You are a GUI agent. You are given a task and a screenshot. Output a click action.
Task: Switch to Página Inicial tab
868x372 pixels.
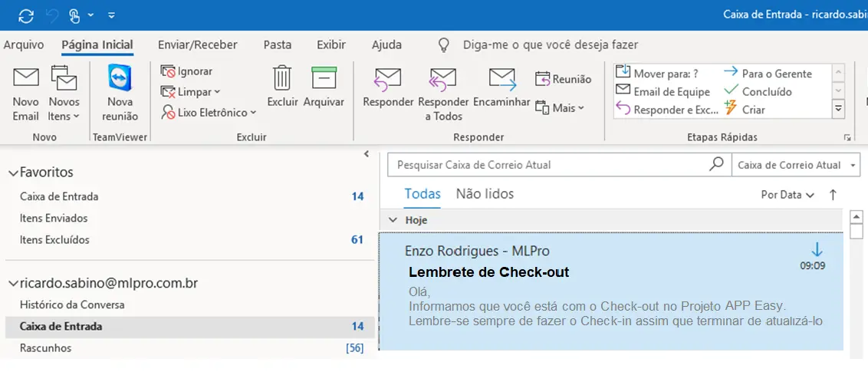tap(97, 44)
